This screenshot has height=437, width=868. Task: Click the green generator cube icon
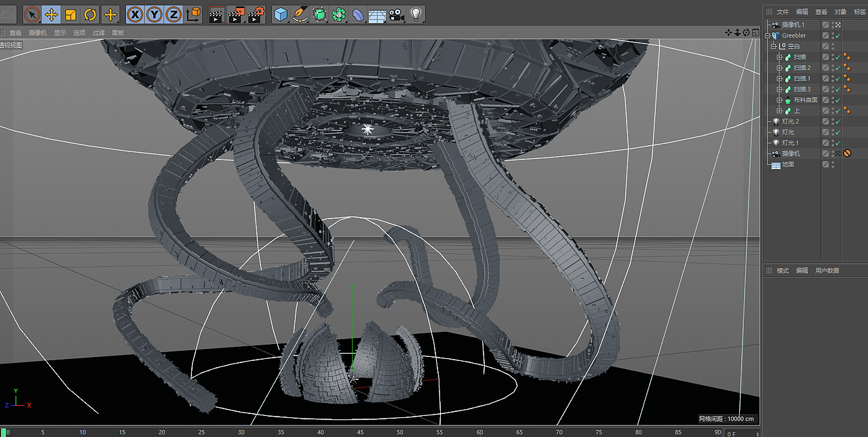click(319, 14)
